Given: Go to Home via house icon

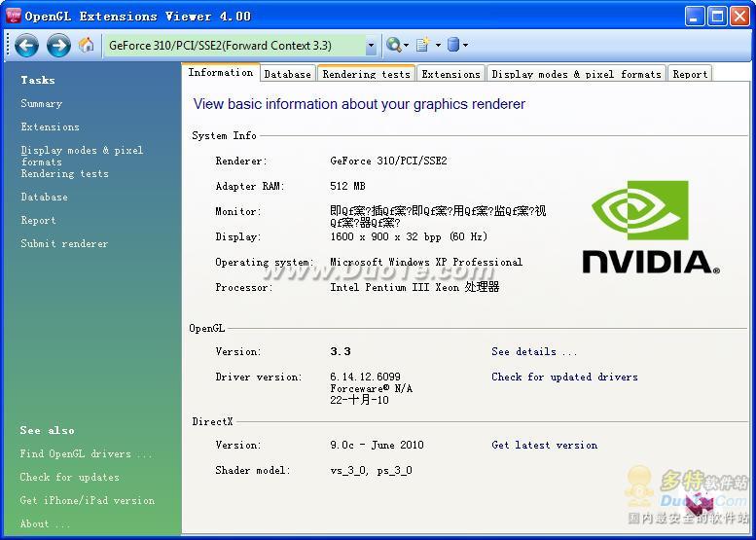Looking at the screenshot, I should [x=87, y=45].
